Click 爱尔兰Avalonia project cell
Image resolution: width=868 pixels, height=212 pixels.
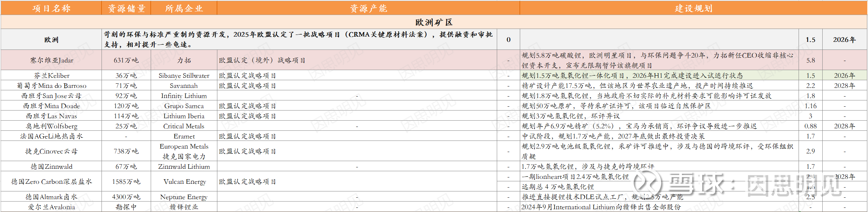tap(51, 207)
